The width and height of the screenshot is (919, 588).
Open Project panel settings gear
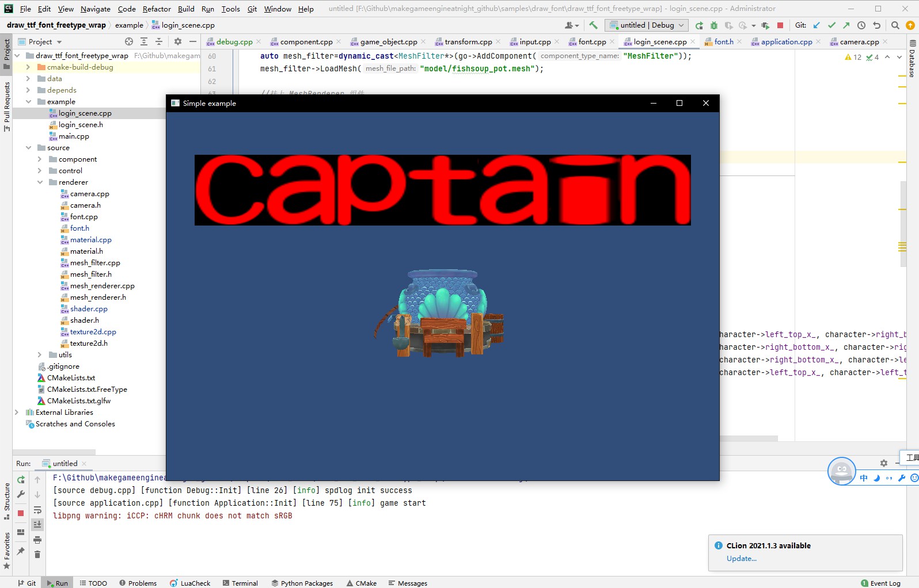pos(178,41)
